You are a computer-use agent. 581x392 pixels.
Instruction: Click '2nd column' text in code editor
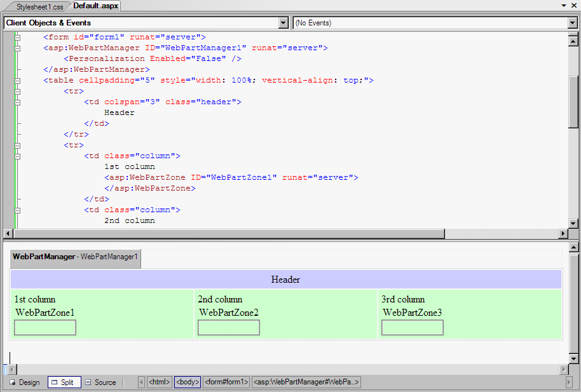tap(130, 221)
